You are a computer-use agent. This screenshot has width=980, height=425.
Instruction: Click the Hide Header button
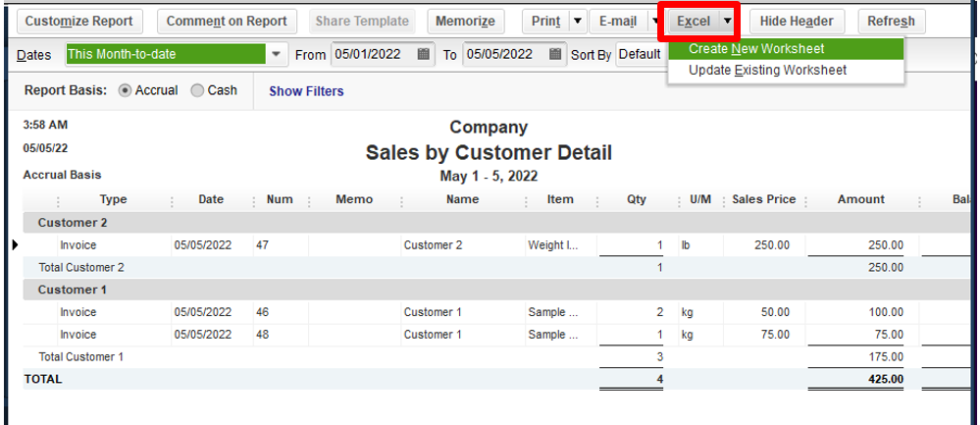click(x=797, y=21)
